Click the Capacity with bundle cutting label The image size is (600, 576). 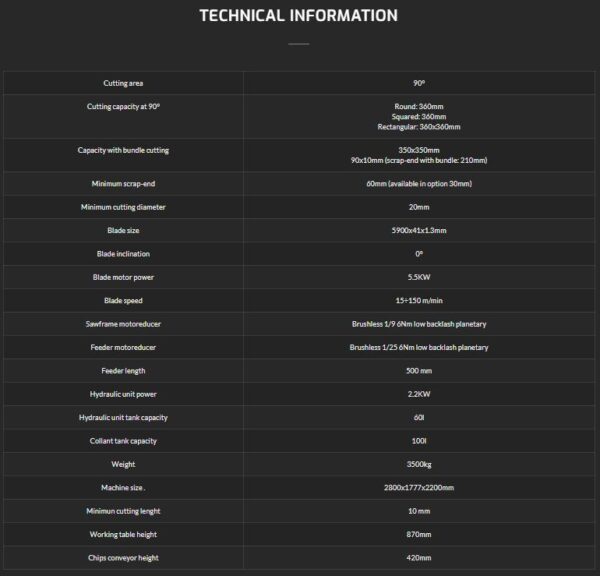[123, 150]
